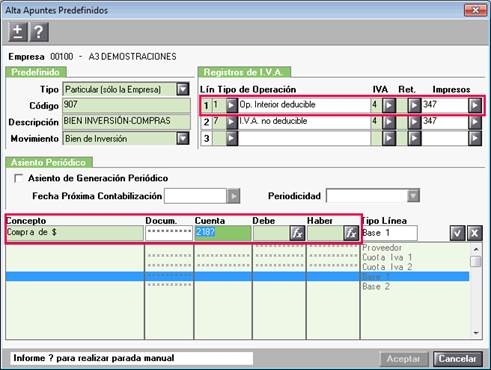Open Impresos lookup arrow on line 2

tap(474, 122)
